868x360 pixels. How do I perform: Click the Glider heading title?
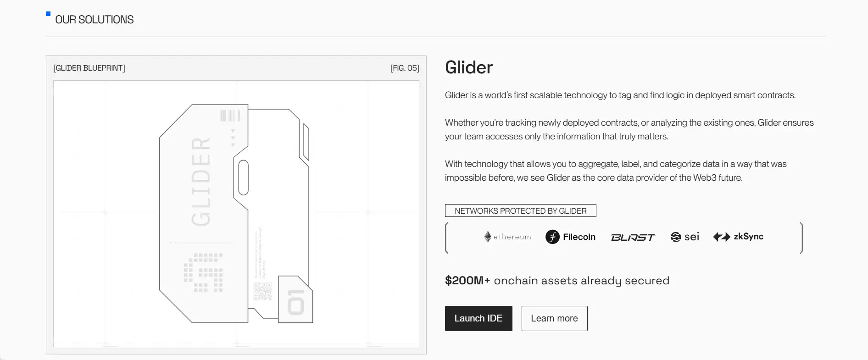pyautogui.click(x=468, y=67)
